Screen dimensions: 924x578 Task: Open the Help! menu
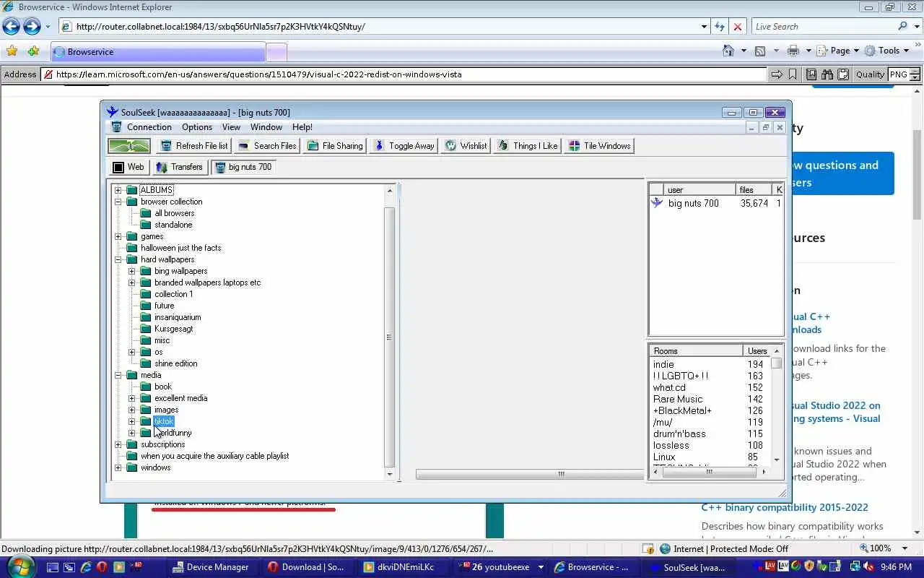(x=302, y=127)
